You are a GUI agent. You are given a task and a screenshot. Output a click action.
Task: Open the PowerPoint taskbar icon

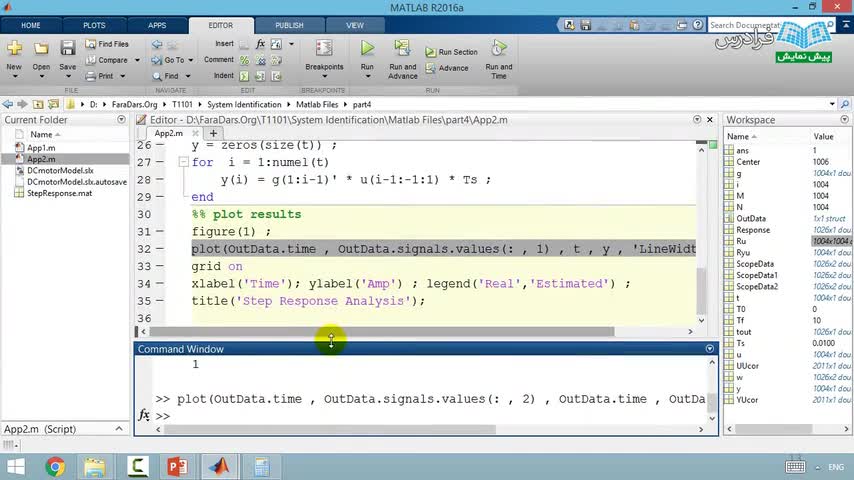(x=178, y=467)
